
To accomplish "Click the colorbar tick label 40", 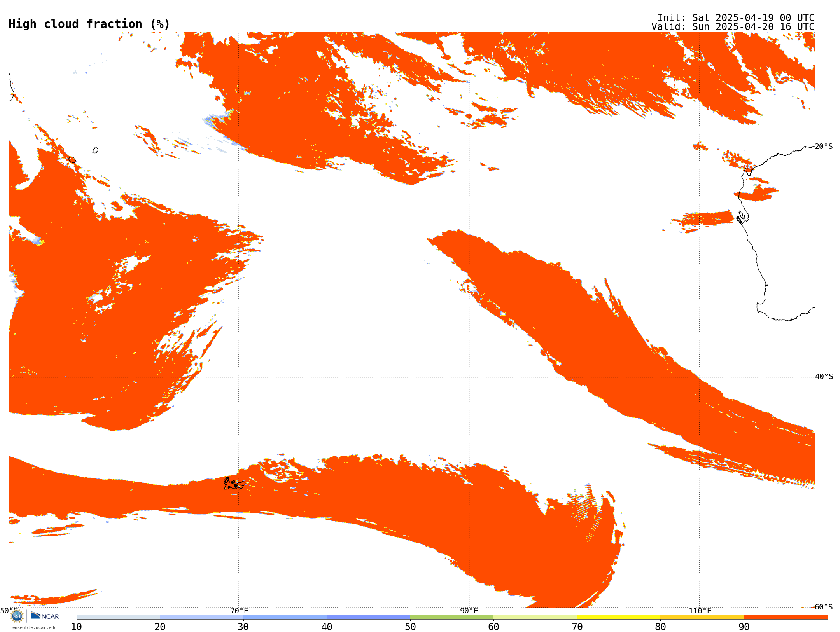I will pyautogui.click(x=327, y=627).
